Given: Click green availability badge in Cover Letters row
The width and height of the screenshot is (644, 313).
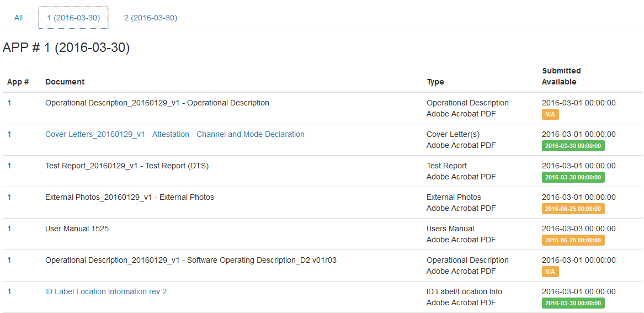Looking at the screenshot, I should tap(573, 146).
